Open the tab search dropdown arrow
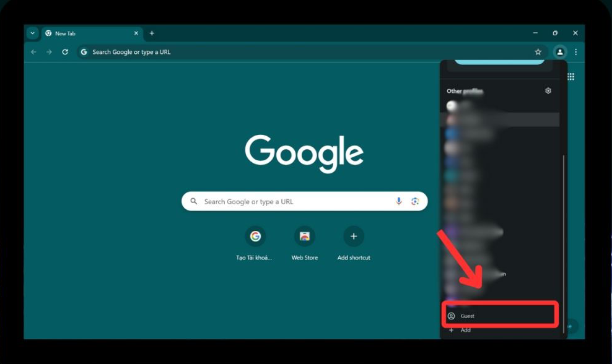 click(33, 33)
